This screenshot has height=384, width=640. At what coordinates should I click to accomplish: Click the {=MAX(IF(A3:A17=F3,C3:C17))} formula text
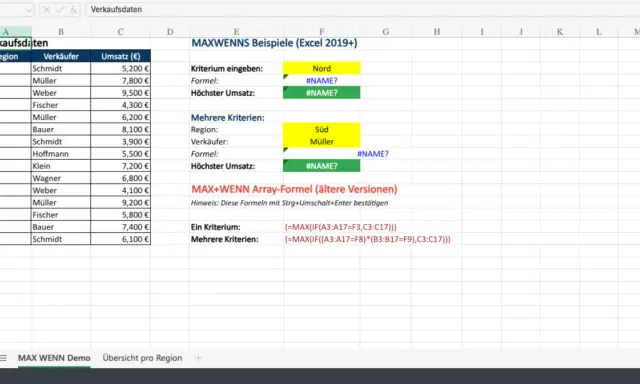coord(341,227)
